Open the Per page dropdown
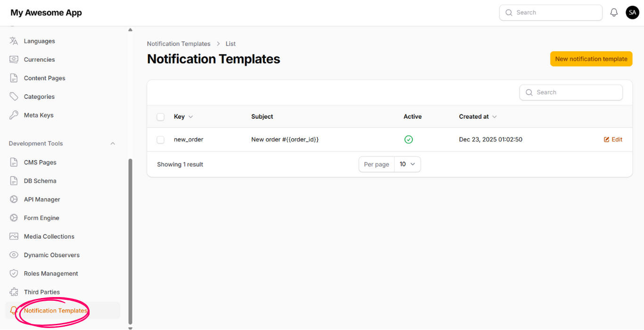This screenshot has height=330, width=644. pos(407,164)
